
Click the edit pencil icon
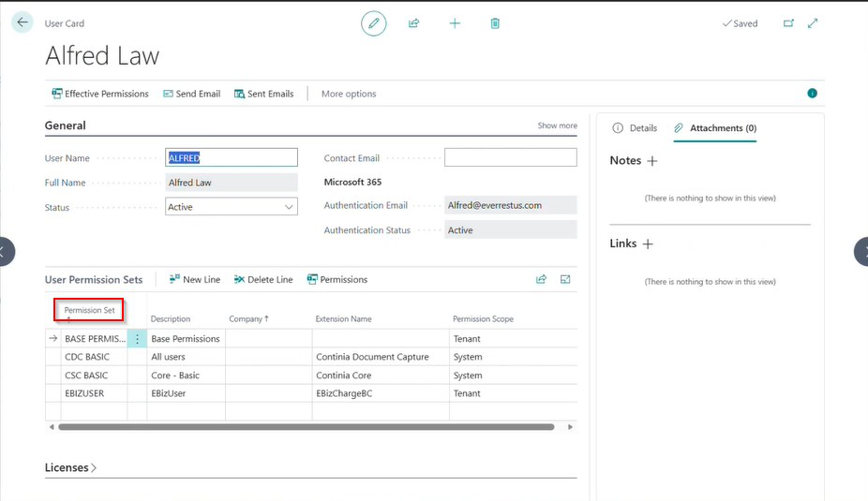(x=374, y=23)
